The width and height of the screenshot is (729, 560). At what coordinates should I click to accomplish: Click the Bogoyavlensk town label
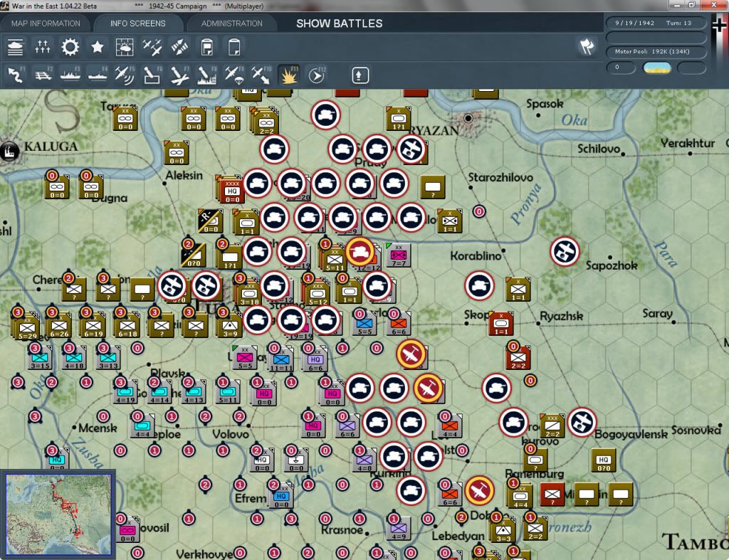631,434
